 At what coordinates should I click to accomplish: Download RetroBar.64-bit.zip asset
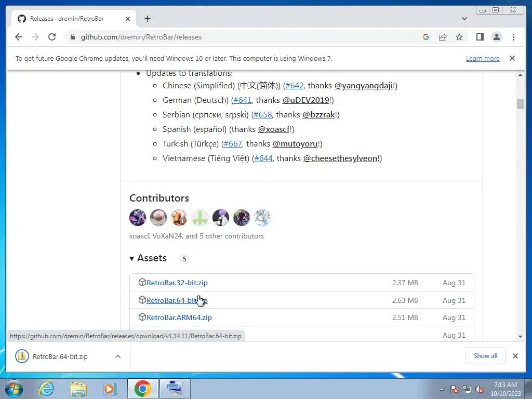coord(177,300)
